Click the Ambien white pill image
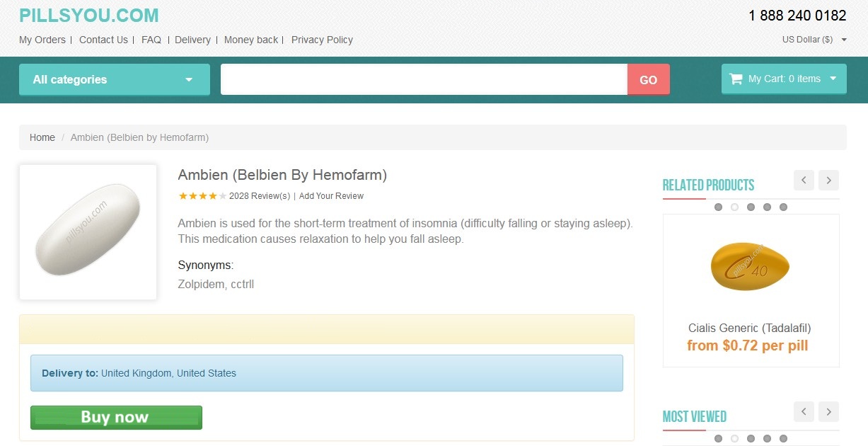Screen dimensions: 868x446 pyautogui.click(x=88, y=232)
